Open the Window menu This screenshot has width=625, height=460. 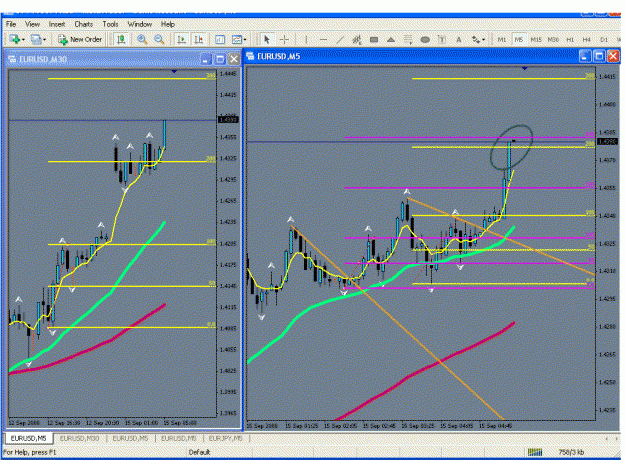point(140,24)
